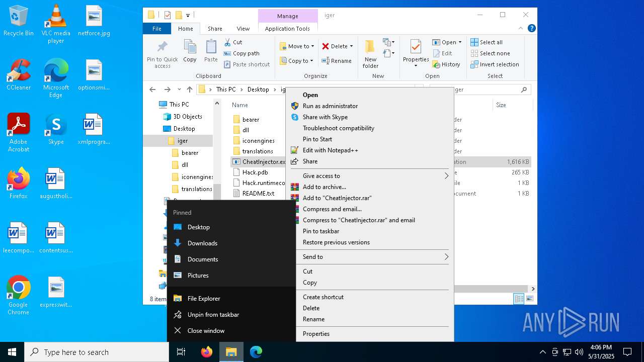This screenshot has width=644, height=362.
Task: Click Unpin from taskbar in jump list
Action: click(231, 314)
